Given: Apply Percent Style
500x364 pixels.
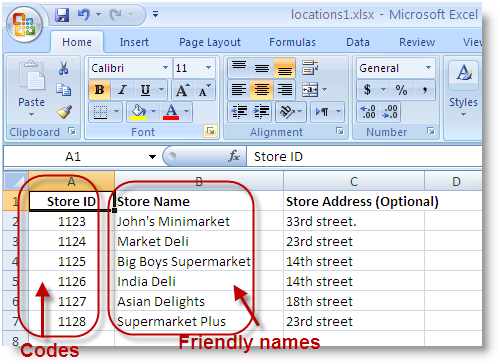Looking at the screenshot, I should coord(401,90).
